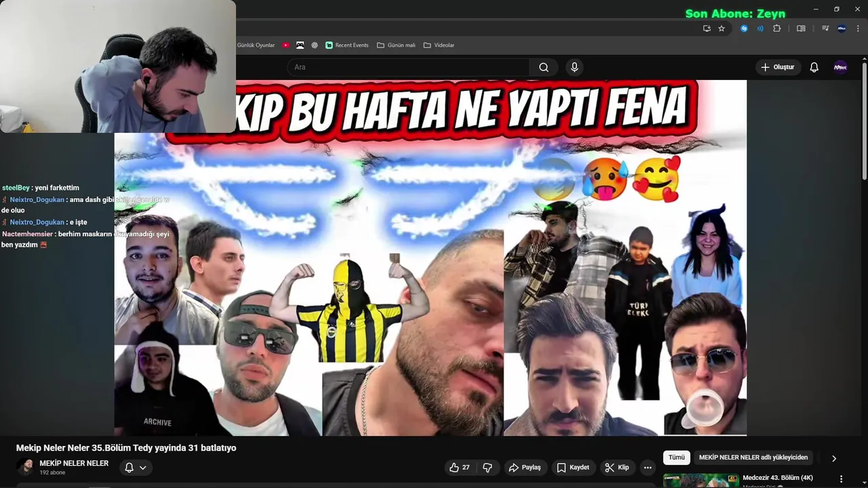The image size is (868, 488).
Task: Bookmark this page with the star icon
Action: click(722, 28)
